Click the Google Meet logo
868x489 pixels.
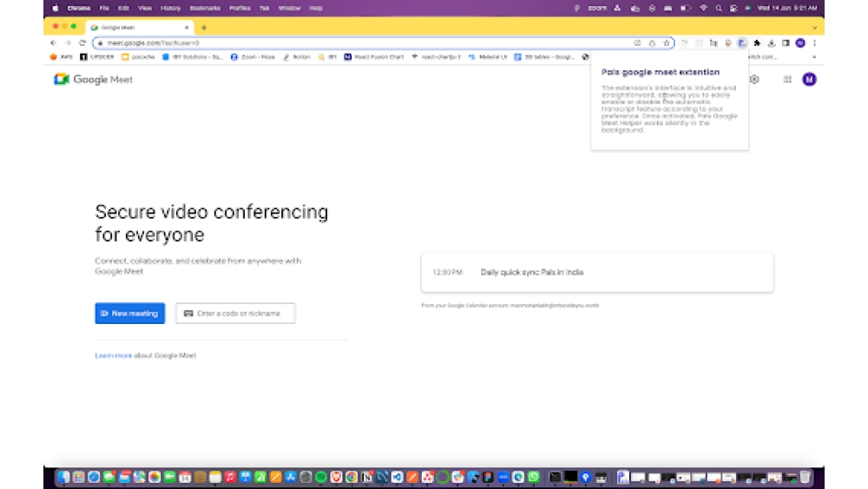pos(93,79)
